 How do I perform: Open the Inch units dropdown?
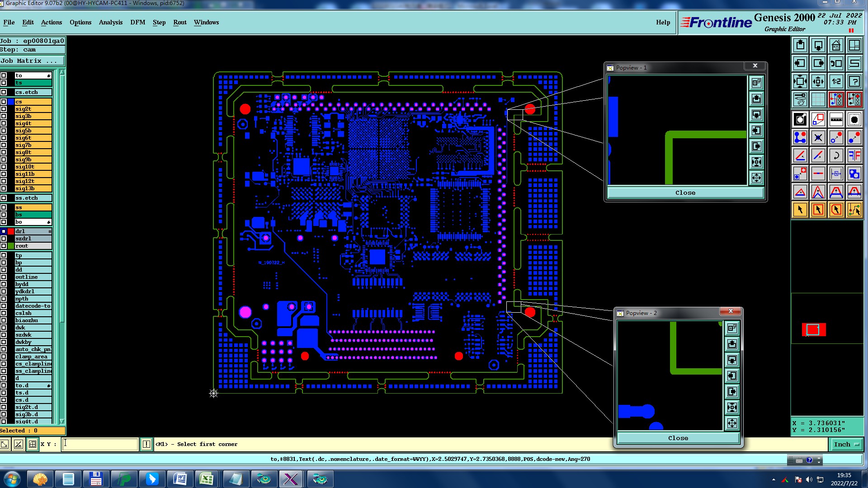coord(846,445)
